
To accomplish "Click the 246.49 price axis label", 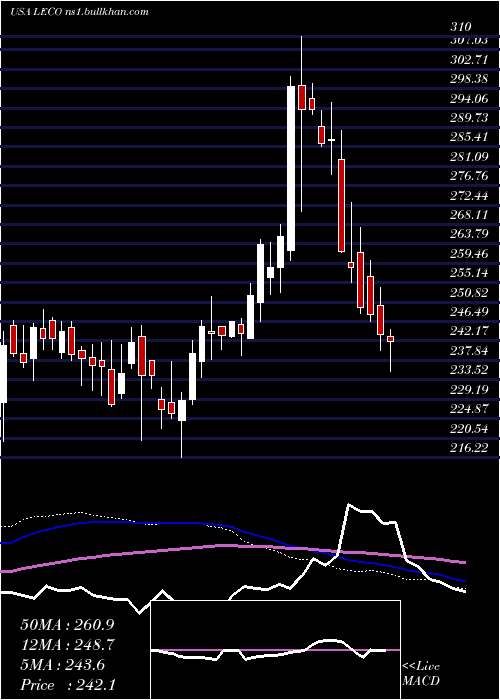I will [x=469, y=311].
